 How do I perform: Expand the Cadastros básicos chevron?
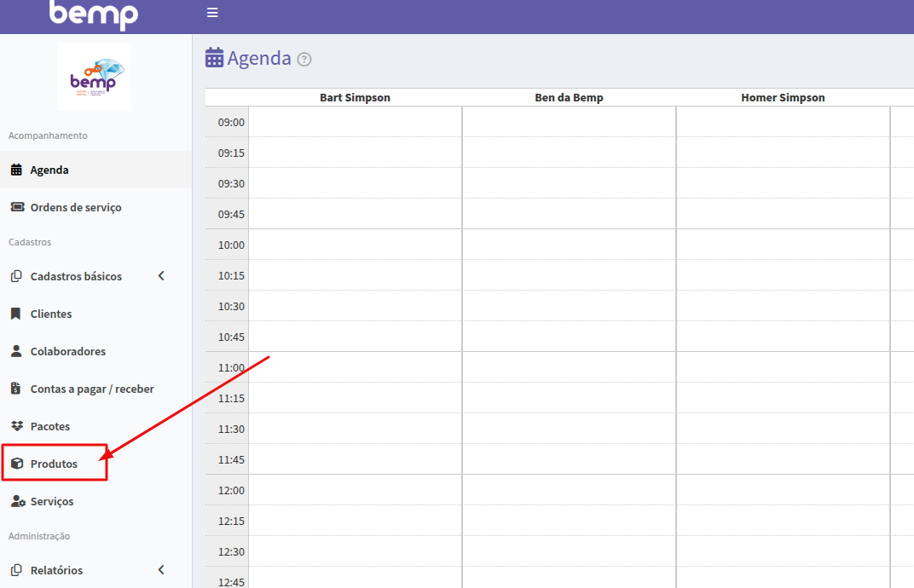161,275
